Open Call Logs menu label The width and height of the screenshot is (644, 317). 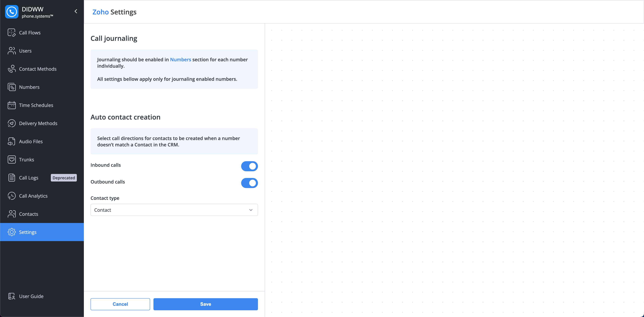point(29,178)
